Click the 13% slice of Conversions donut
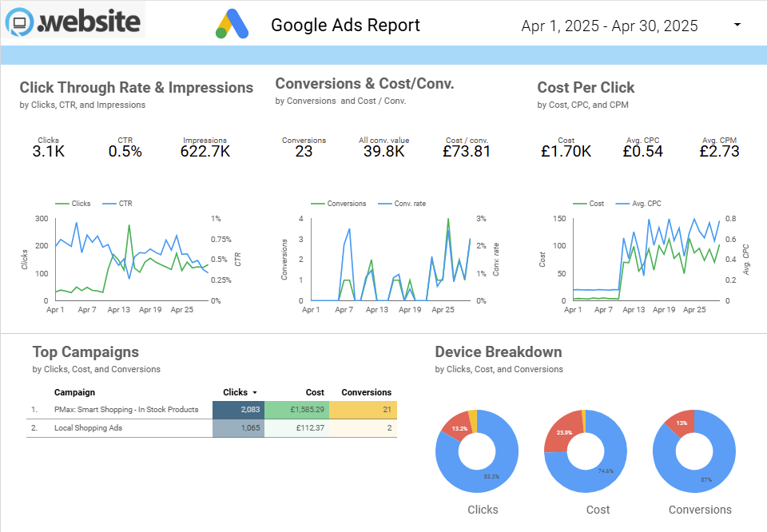 (681, 422)
